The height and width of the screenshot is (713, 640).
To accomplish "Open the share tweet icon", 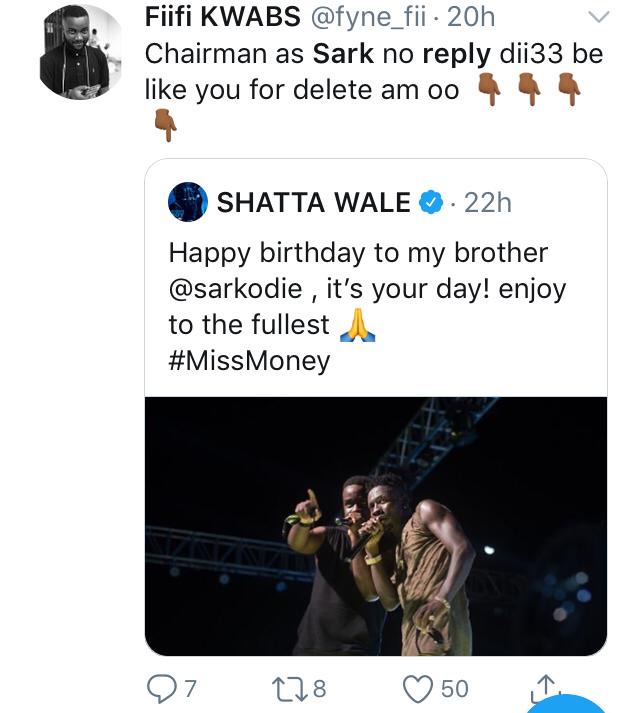I will 545,688.
